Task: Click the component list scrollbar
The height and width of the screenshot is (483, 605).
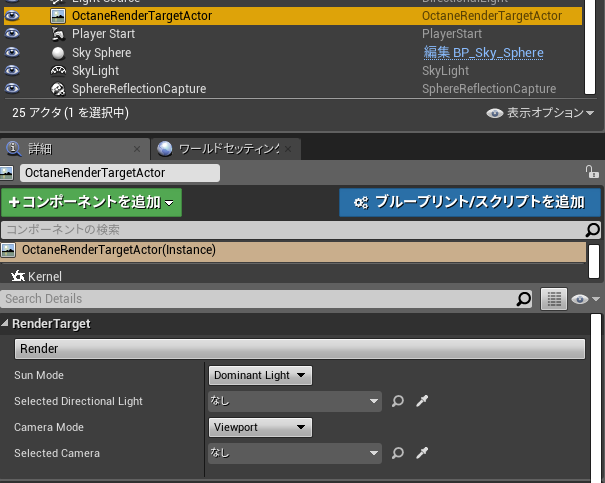Action: pyautogui.click(x=594, y=261)
